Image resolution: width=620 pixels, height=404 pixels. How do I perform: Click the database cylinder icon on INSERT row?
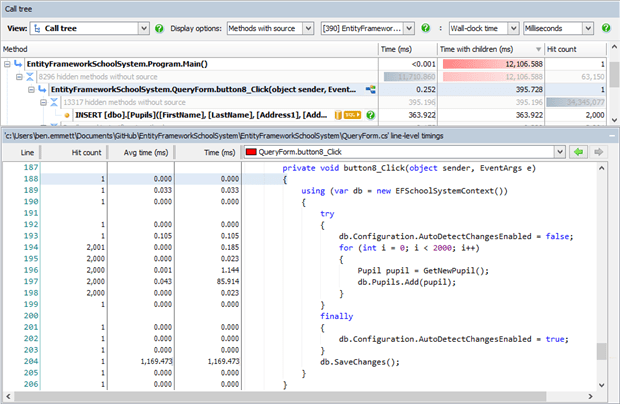[x=338, y=115]
